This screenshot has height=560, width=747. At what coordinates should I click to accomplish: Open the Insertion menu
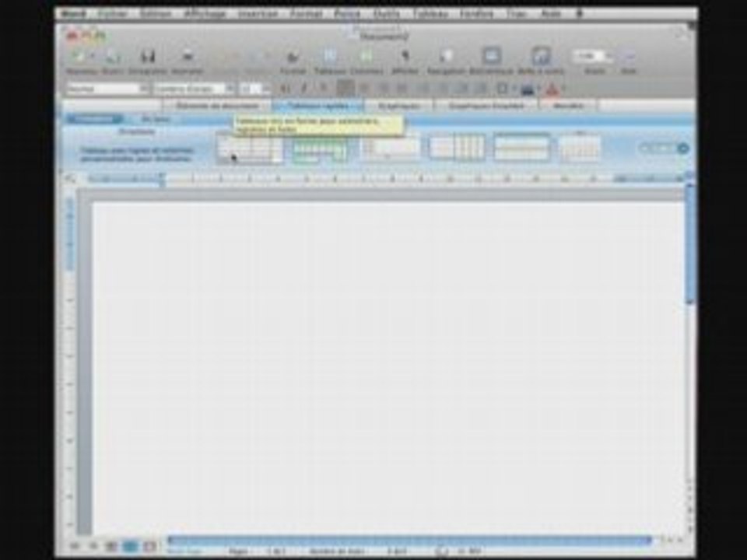(258, 14)
